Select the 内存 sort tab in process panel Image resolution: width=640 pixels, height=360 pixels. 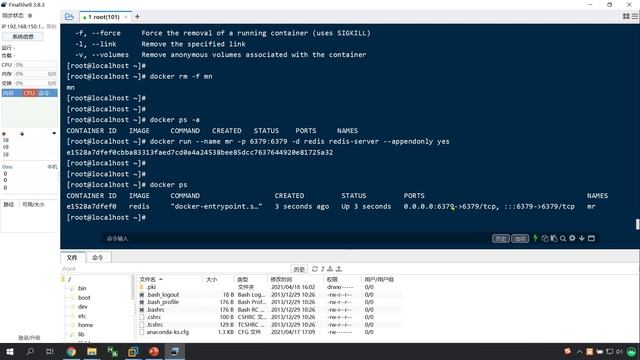click(x=8, y=93)
